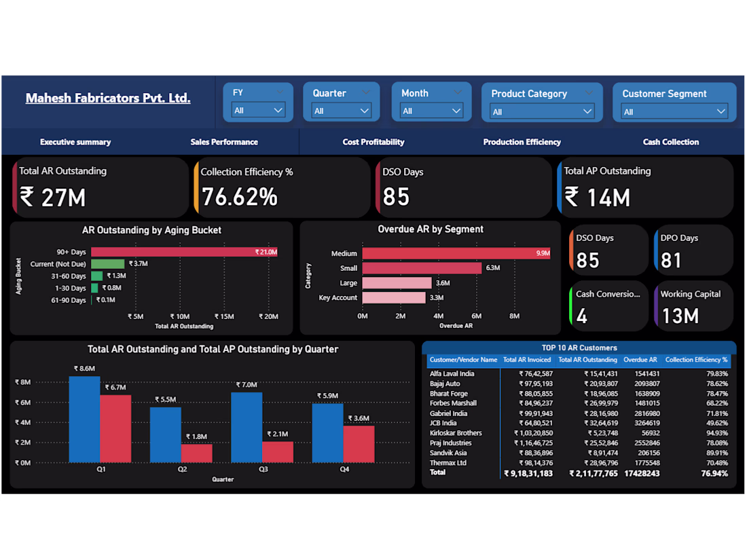Navigate to Production Efficiency page
Screen dimensions: 747x560
[522, 142]
